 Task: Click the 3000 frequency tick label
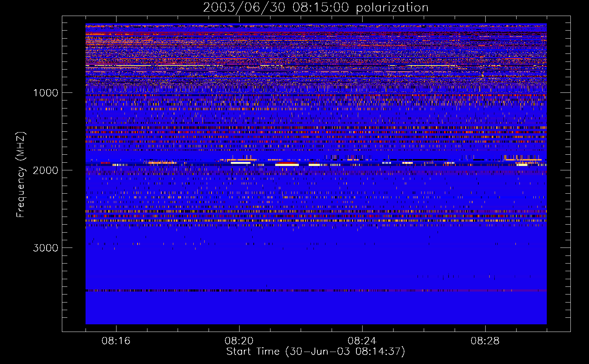click(46, 248)
